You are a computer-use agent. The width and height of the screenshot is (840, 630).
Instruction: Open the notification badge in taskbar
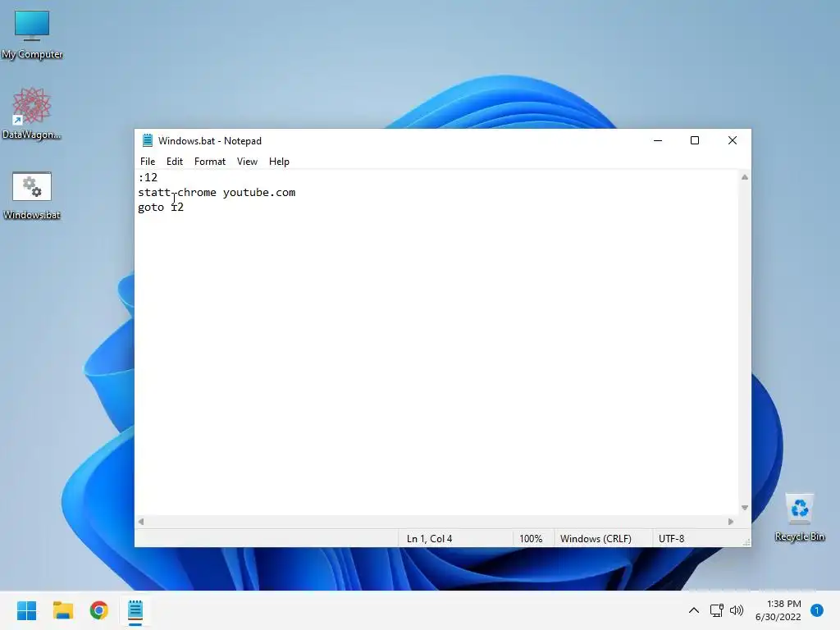tap(817, 610)
